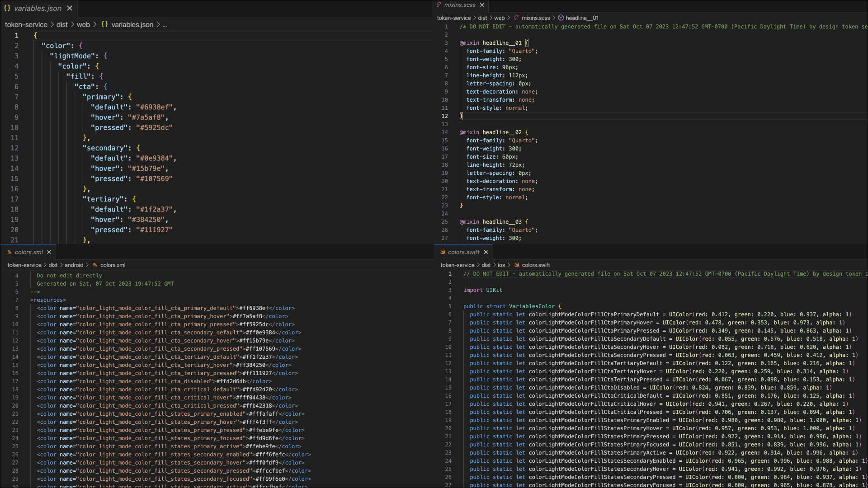Viewport: 868px width, 488px height.
Task: Click the JSON braces icon on variables.json tab
Action: point(7,8)
